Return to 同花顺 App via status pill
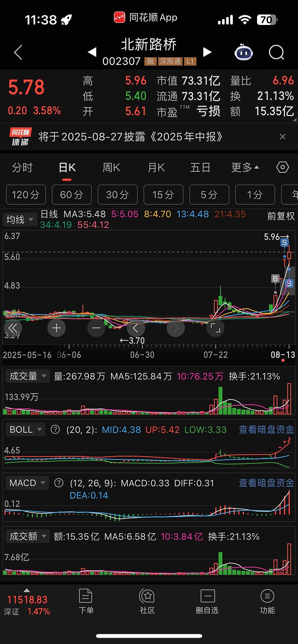This screenshot has height=644, width=298. 145,17
